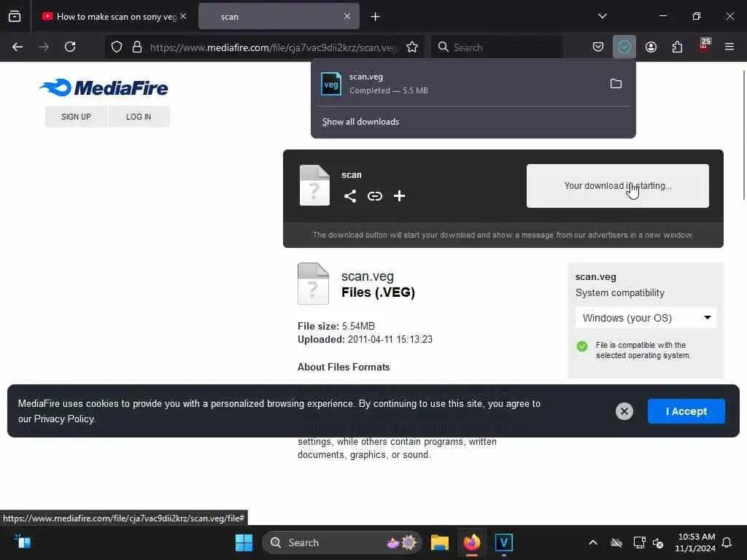The height and width of the screenshot is (560, 747).
Task: Open the Widgets icon on the taskbar
Action: tap(23, 542)
